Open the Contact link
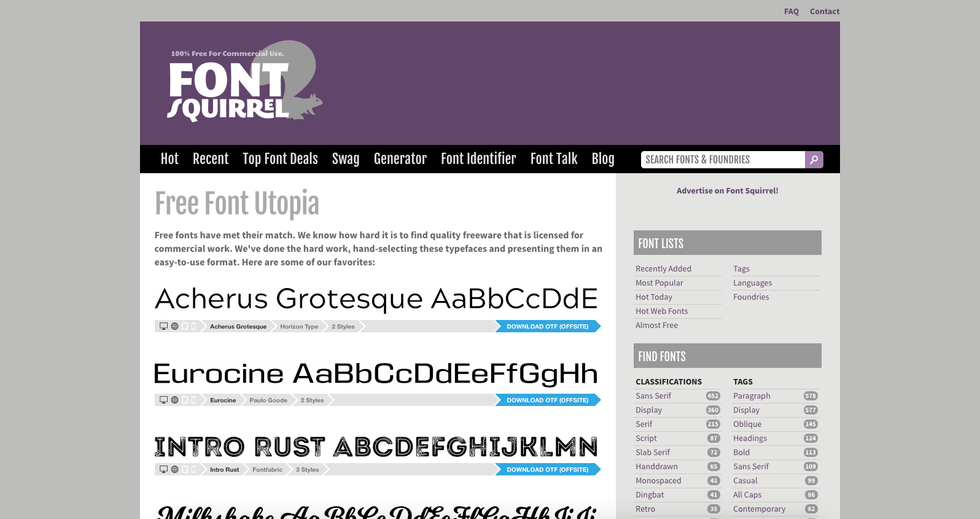Screen dimensions: 980x519 [825, 12]
